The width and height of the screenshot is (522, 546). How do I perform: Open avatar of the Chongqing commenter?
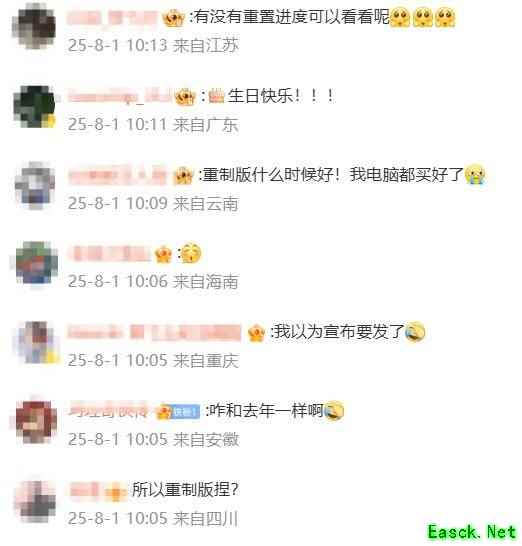coord(36,342)
